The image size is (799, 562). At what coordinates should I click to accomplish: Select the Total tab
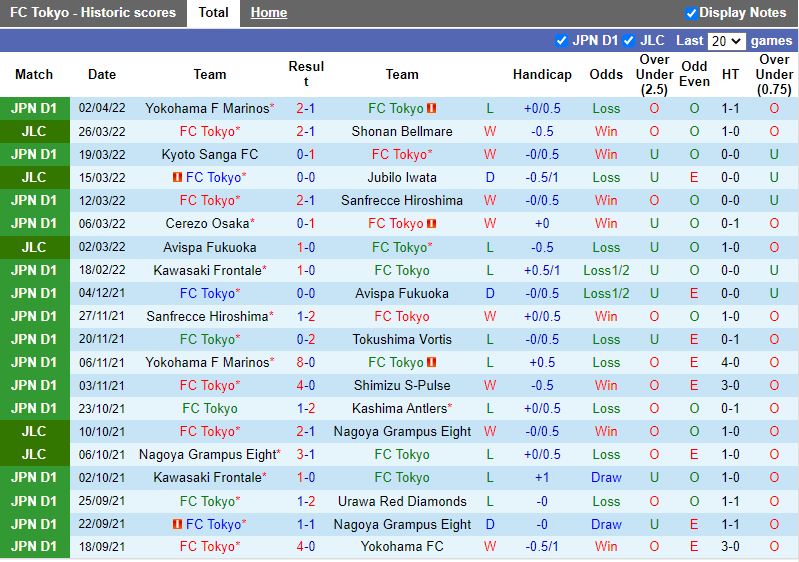(213, 13)
